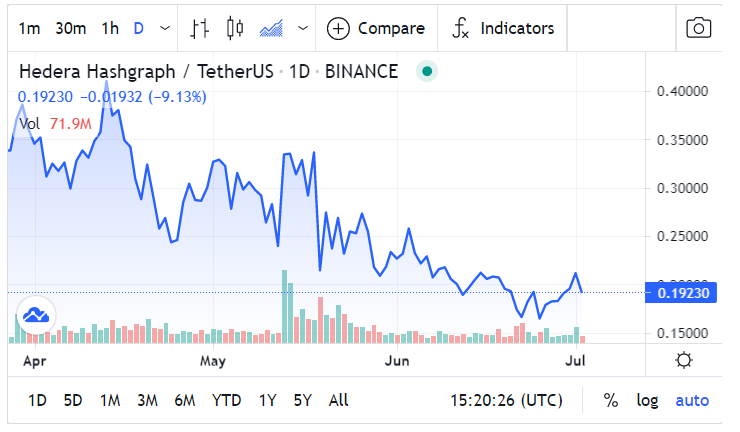This screenshot has height=432, width=740.
Task: Toggle auto scale mode
Action: pyautogui.click(x=692, y=400)
